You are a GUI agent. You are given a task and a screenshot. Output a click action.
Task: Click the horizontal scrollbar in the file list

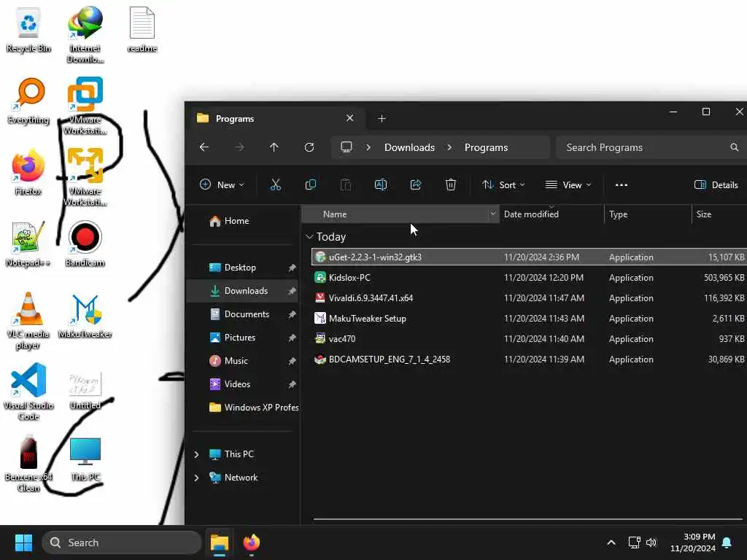527,519
